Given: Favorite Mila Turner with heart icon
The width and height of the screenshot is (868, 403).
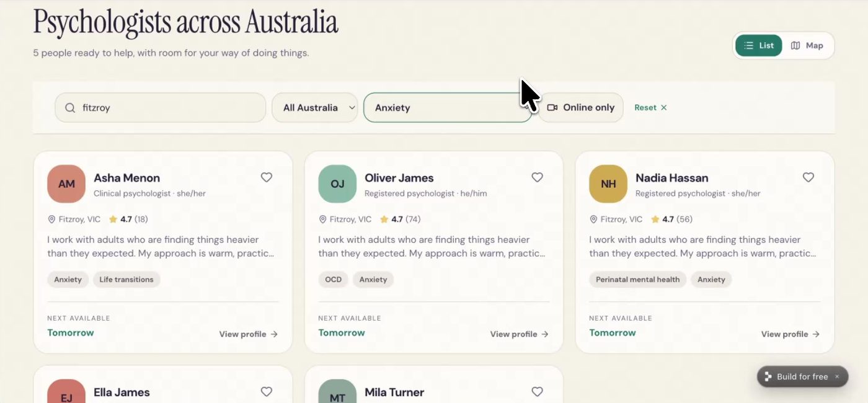Looking at the screenshot, I should click(x=538, y=392).
